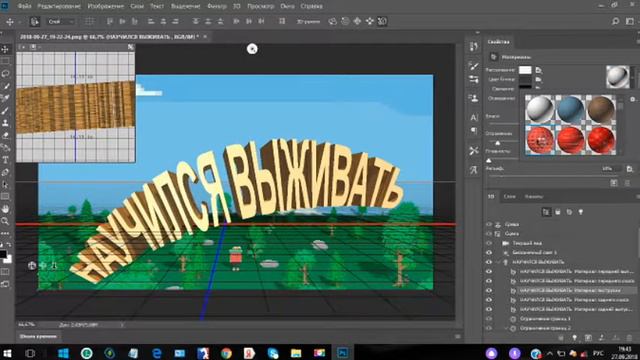Screen dimensions: 640x360
Task: Click the Scale 3D object mode icon
Action: tap(382, 21)
